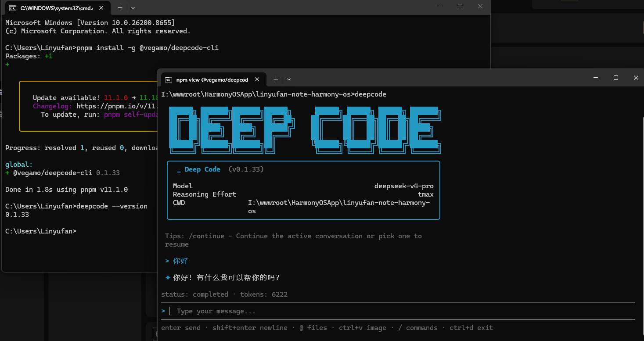Click the 'ctrl+d exit' hint
The image size is (644, 341).
point(471,328)
